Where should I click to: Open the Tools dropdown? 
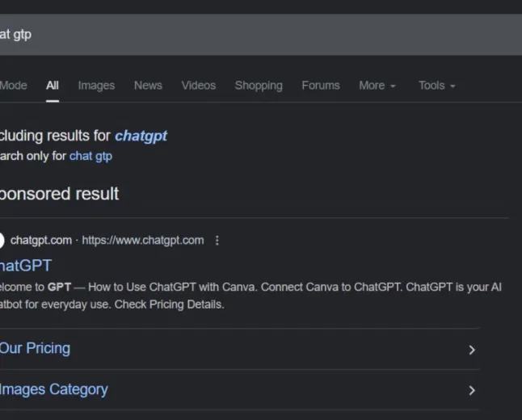click(x=437, y=86)
